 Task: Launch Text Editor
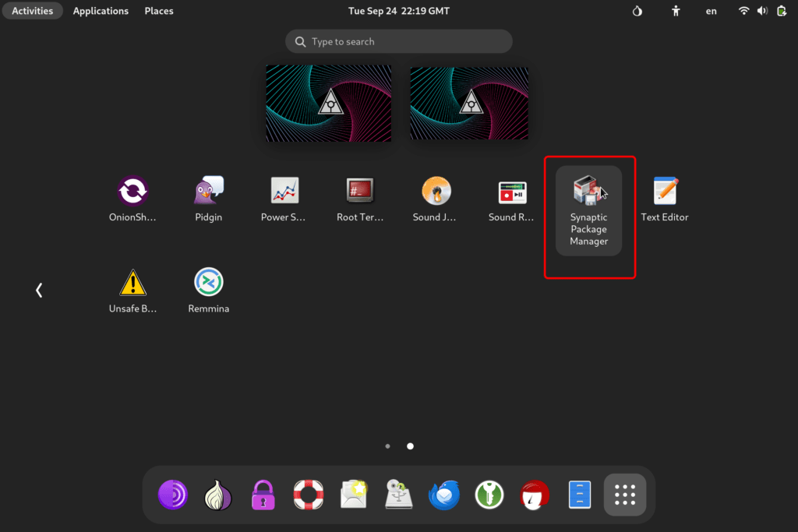point(665,199)
